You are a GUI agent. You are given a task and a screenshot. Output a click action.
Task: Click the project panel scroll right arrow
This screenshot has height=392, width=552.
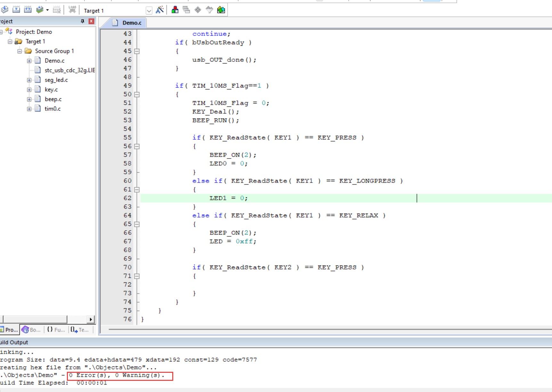coord(91,319)
